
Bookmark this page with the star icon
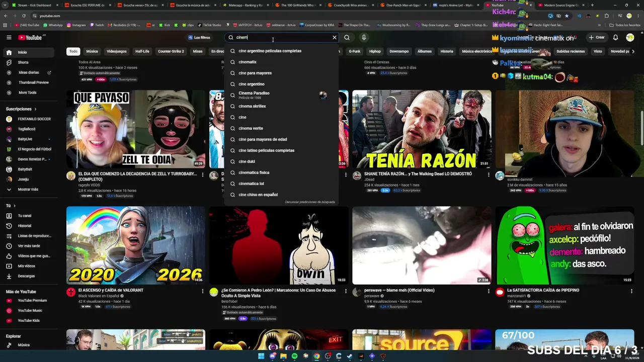[x=567, y=16]
